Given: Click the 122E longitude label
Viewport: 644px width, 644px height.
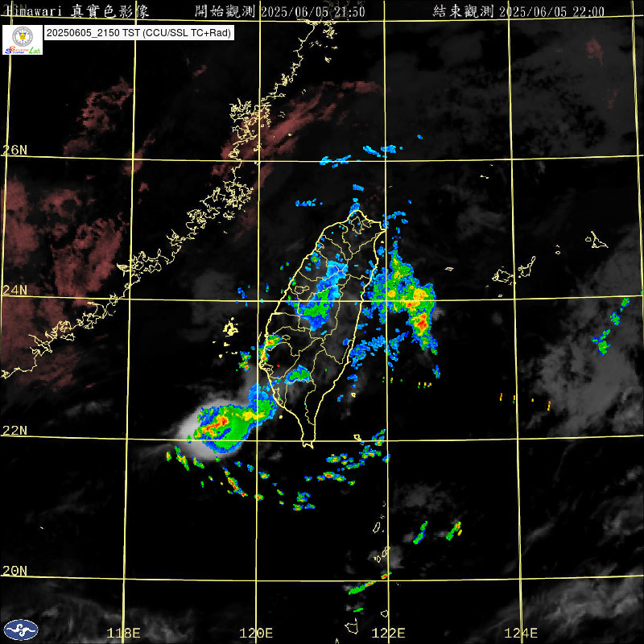Looking at the screenshot, I should click(389, 633).
